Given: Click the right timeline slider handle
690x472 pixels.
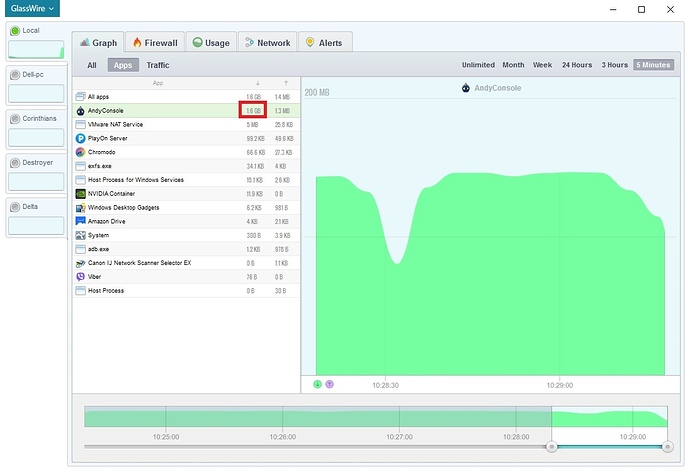Looking at the screenshot, I should point(667,446).
